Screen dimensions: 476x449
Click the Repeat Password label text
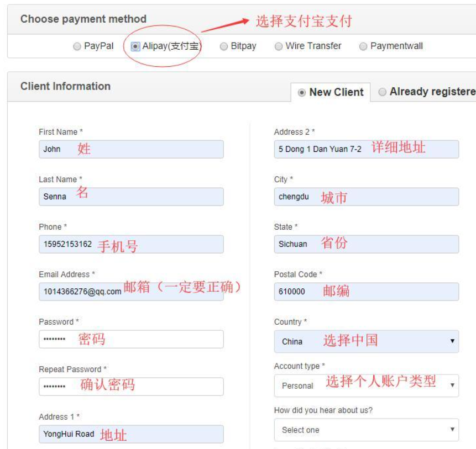pyautogui.click(x=72, y=369)
